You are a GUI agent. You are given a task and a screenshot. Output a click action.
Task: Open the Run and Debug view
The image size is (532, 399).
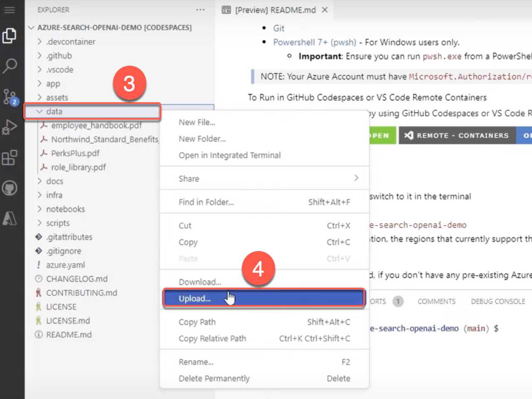(x=10, y=127)
